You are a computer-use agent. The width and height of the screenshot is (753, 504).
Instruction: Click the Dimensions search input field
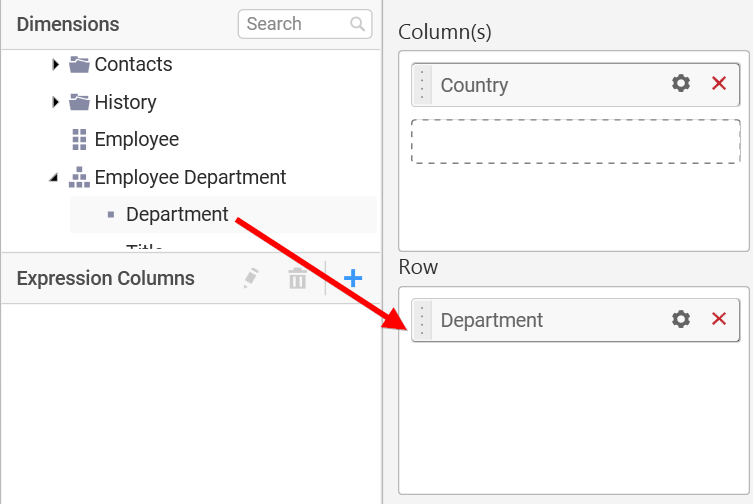tap(294, 24)
